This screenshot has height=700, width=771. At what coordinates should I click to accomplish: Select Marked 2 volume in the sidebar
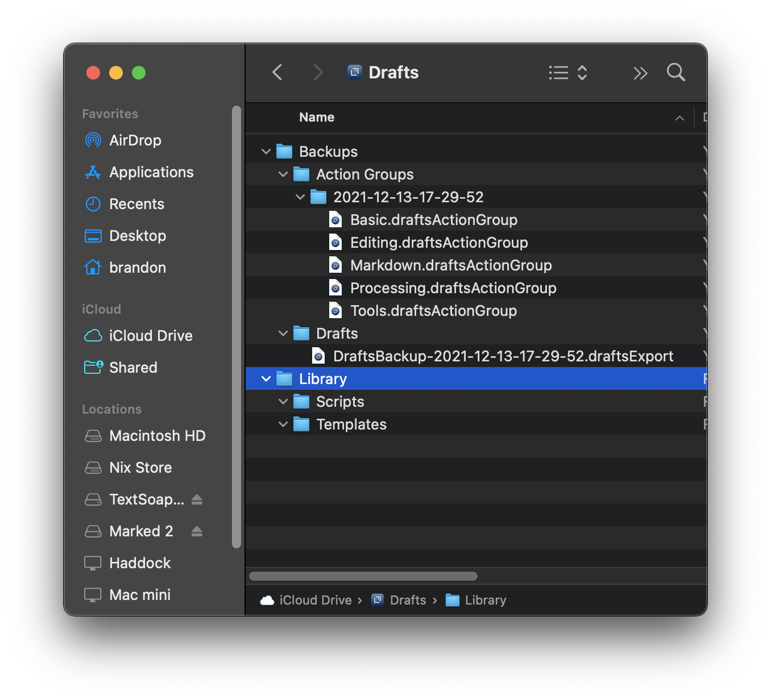(129, 531)
